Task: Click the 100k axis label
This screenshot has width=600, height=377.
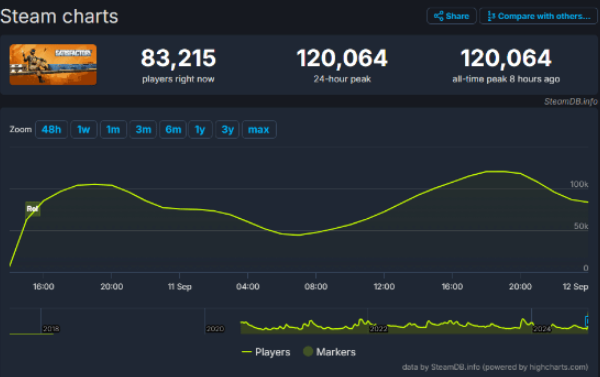Action: point(579,184)
